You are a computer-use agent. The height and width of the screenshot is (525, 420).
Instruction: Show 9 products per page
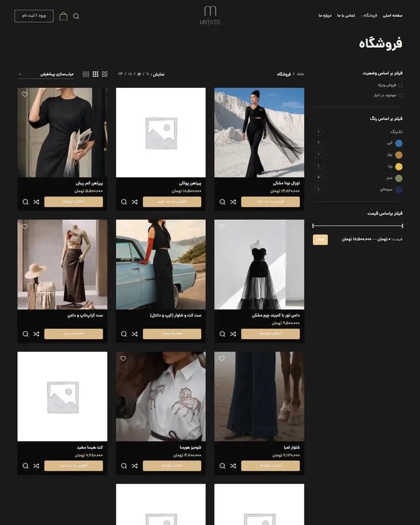tap(147, 74)
